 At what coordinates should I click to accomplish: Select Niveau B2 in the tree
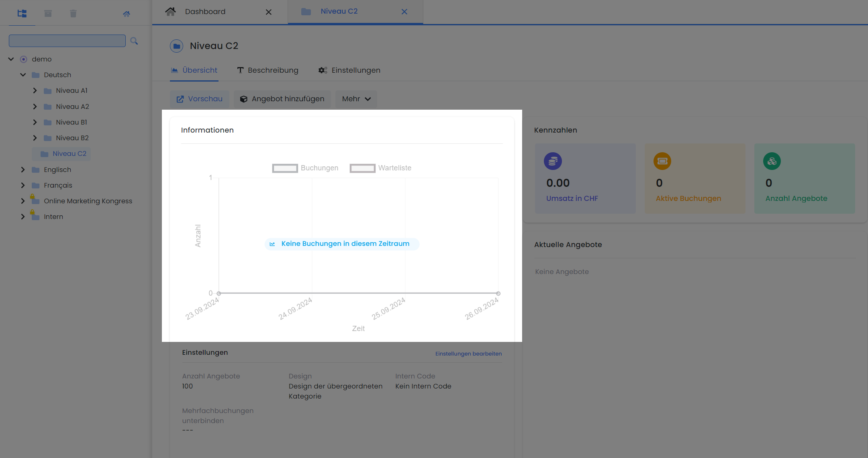72,138
